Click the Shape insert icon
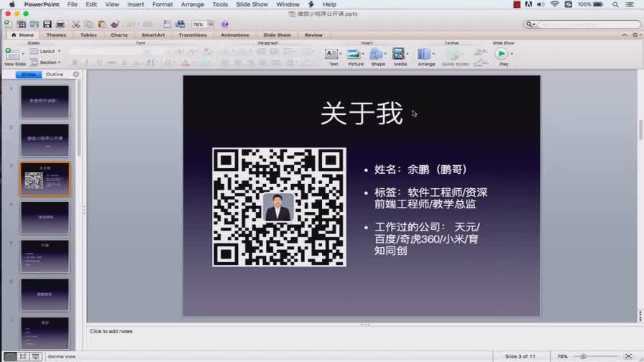Image resolution: width=644 pixels, height=362 pixels. (376, 54)
